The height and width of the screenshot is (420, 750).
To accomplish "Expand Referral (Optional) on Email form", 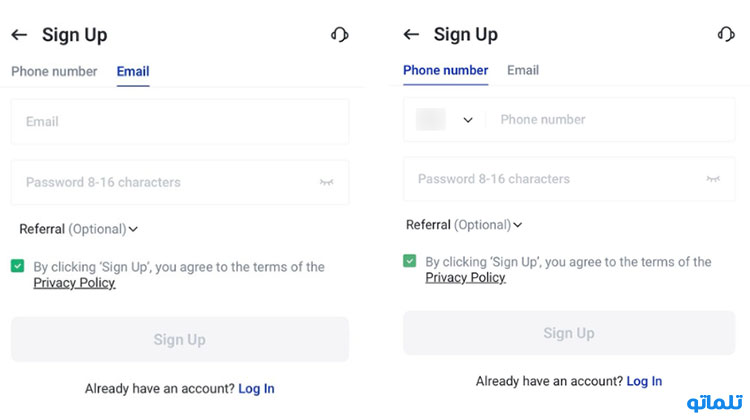I will click(78, 229).
